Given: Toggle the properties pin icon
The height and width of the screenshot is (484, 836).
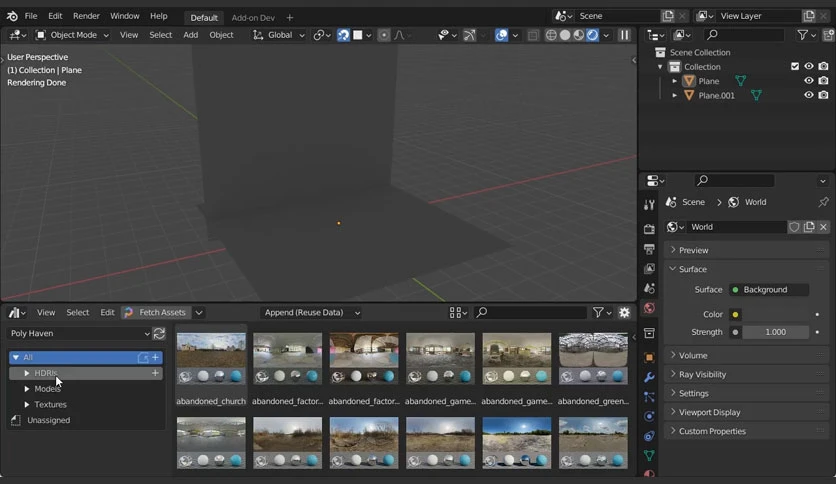Looking at the screenshot, I should [823, 202].
